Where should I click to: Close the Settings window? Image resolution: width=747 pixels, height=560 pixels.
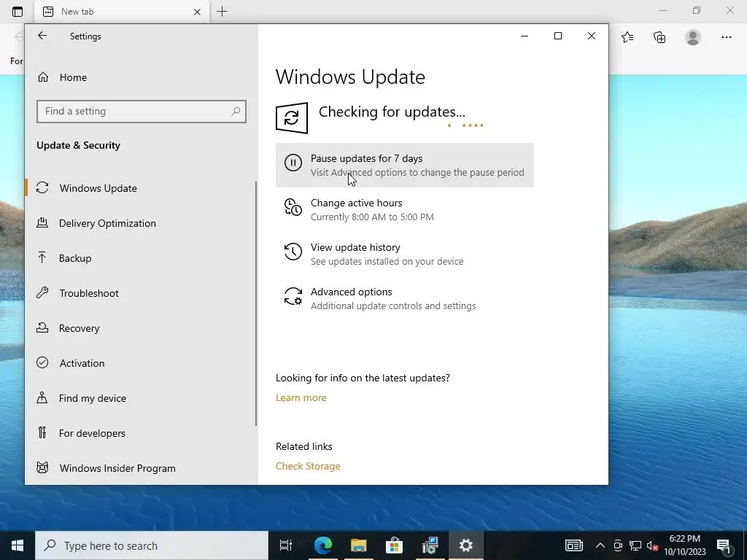(x=591, y=36)
